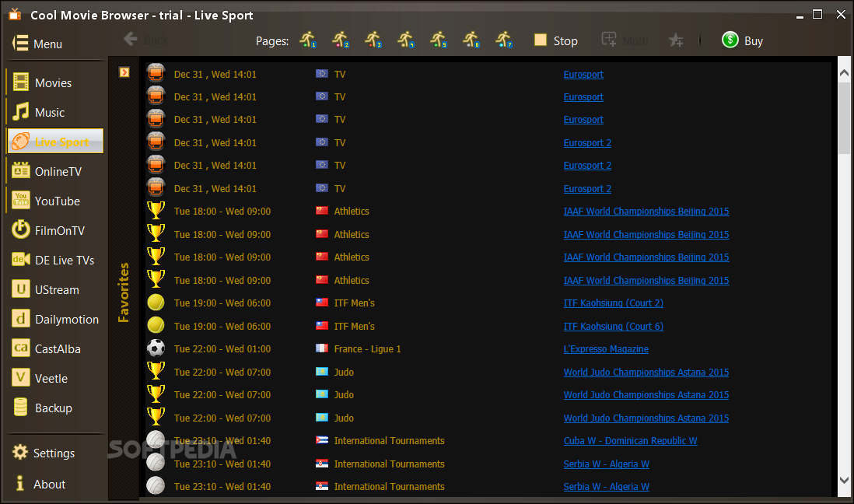The height and width of the screenshot is (504, 854).
Task: Click the Buy dollar button
Action: pyautogui.click(x=742, y=40)
